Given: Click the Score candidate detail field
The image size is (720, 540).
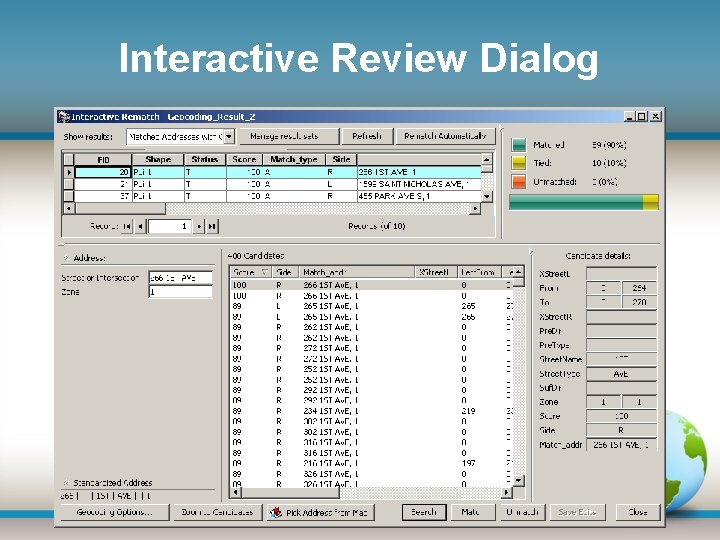Looking at the screenshot, I should coord(621,416).
